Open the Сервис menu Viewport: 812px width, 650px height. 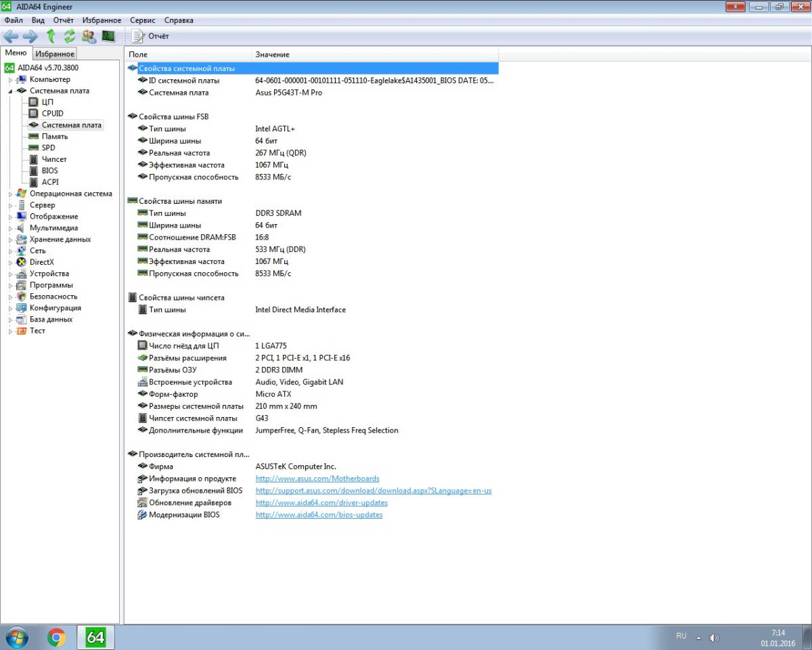click(142, 20)
